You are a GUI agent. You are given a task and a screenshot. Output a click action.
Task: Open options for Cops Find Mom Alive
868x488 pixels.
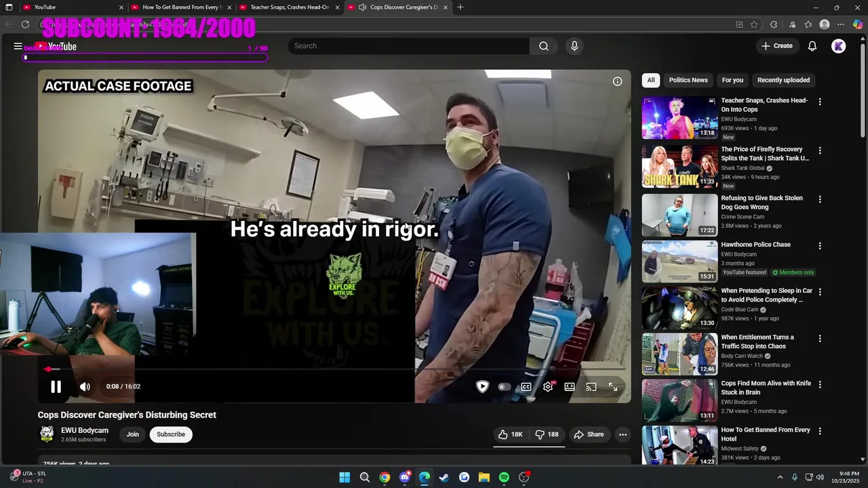[820, 384]
